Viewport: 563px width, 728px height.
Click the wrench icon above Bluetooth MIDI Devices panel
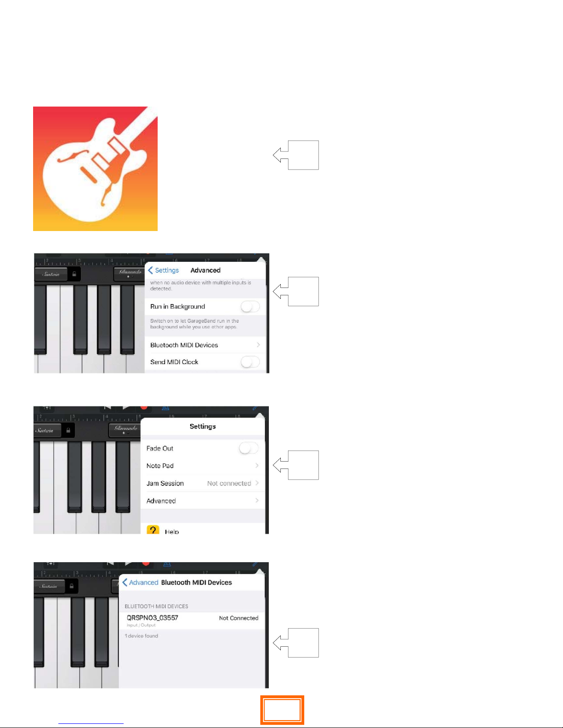(255, 564)
